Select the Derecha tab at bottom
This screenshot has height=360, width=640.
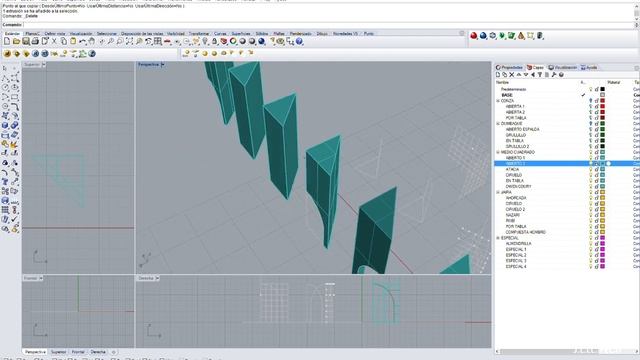pyautogui.click(x=98, y=351)
